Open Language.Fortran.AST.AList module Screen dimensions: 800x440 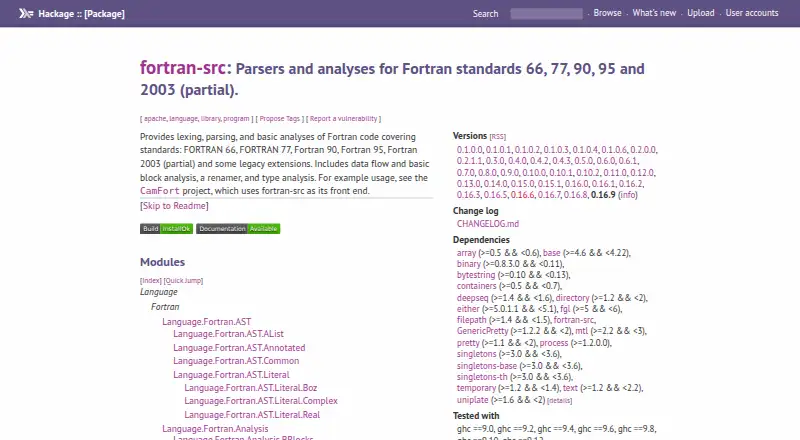[229, 334]
